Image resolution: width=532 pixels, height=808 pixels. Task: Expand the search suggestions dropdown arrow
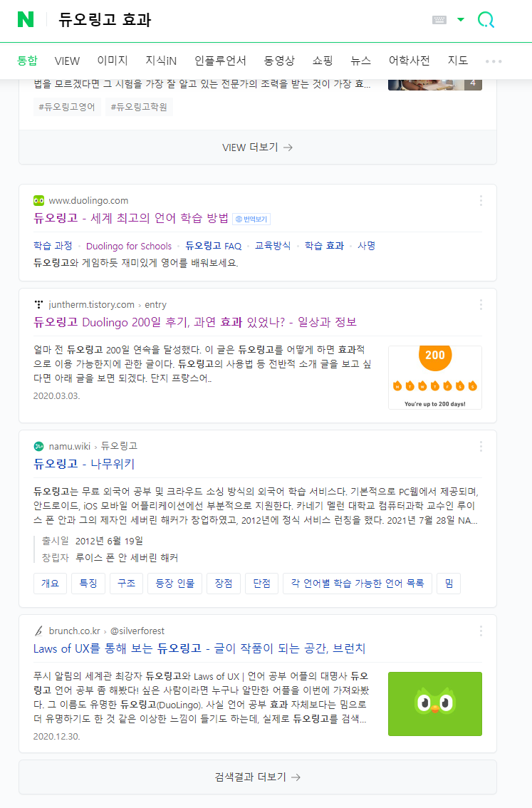point(461,19)
